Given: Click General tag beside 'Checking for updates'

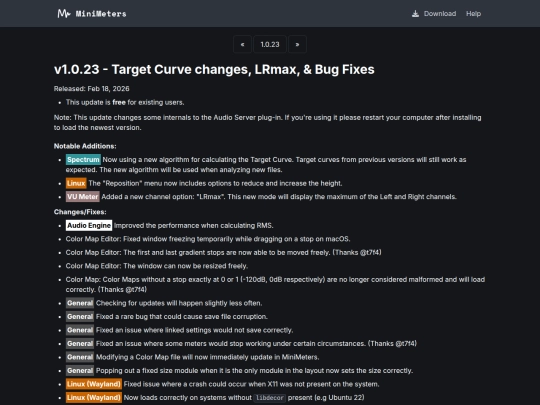Looking at the screenshot, I should click(80, 303).
